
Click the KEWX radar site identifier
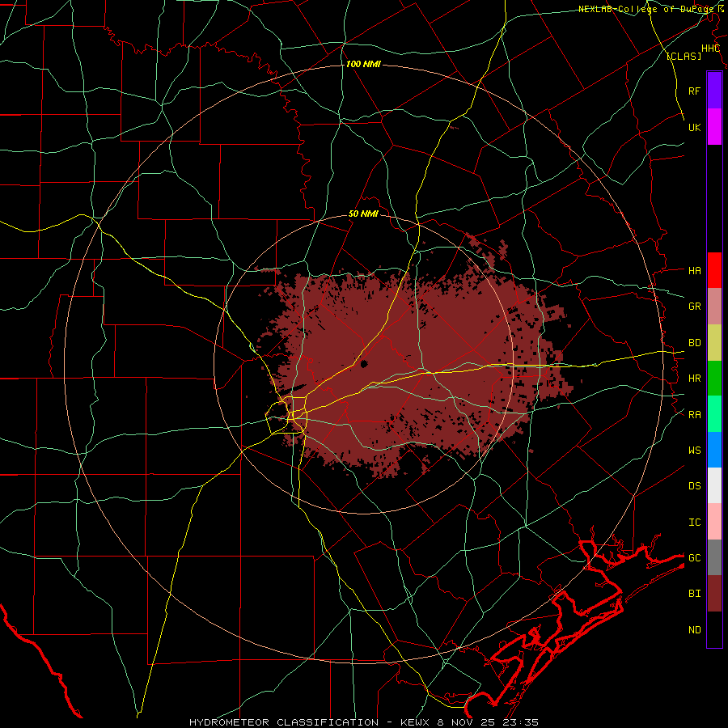coord(416,722)
